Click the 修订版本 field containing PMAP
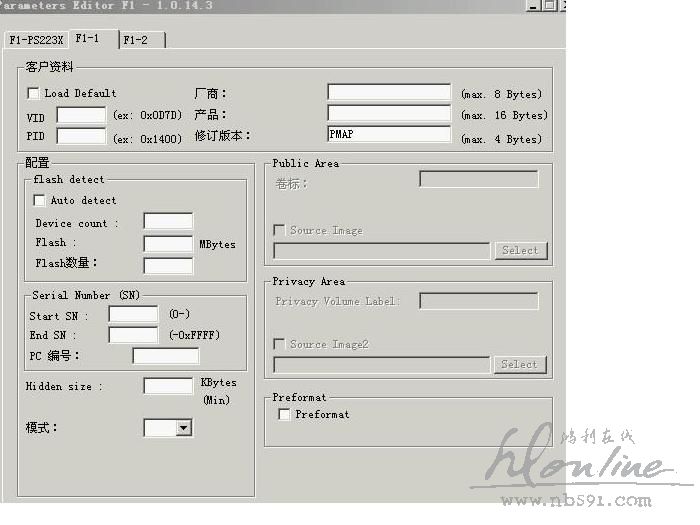700x525 pixels. (x=388, y=134)
